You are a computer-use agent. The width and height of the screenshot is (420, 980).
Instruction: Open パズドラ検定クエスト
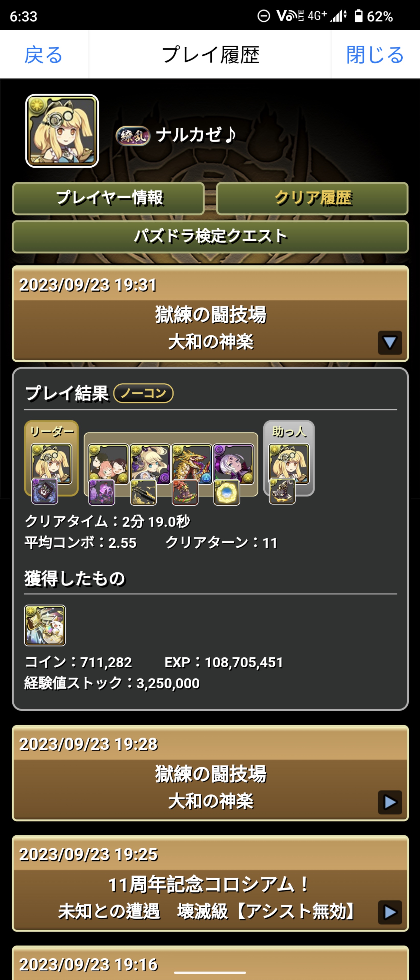(x=210, y=237)
